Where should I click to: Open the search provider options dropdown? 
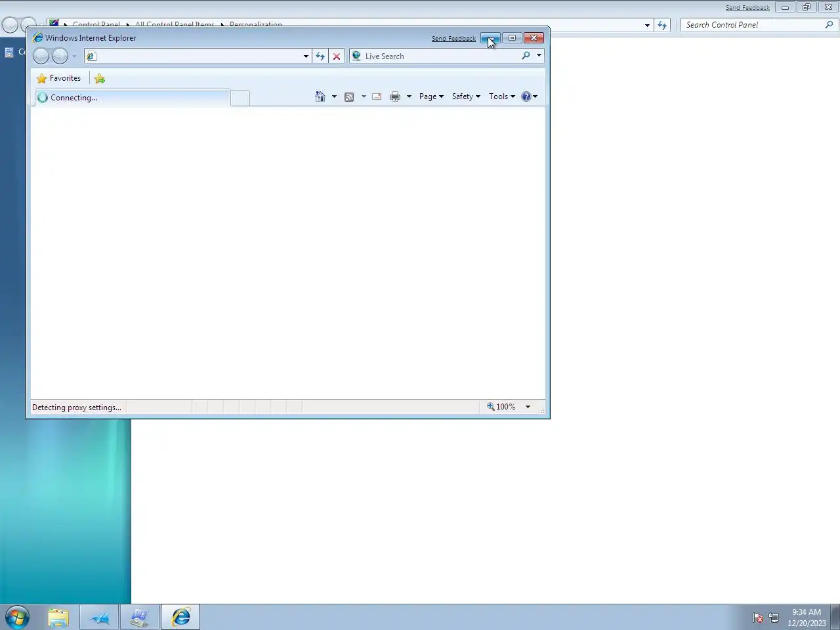539,56
